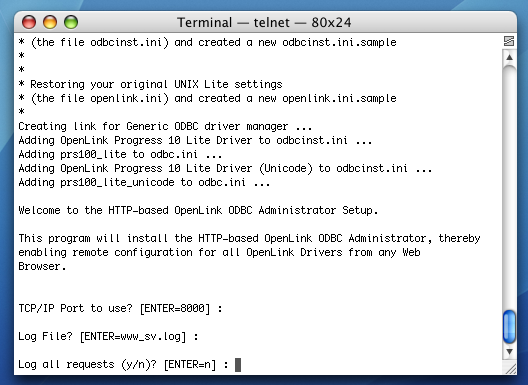Click the TCP/IP Port to use prompt line
This screenshot has height=385, width=528.
pos(120,308)
